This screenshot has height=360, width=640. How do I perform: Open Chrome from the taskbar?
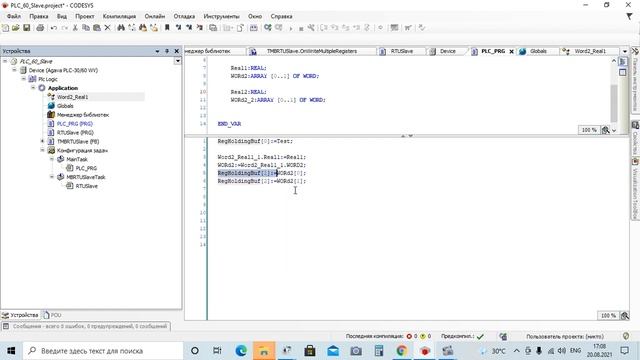pos(402,351)
